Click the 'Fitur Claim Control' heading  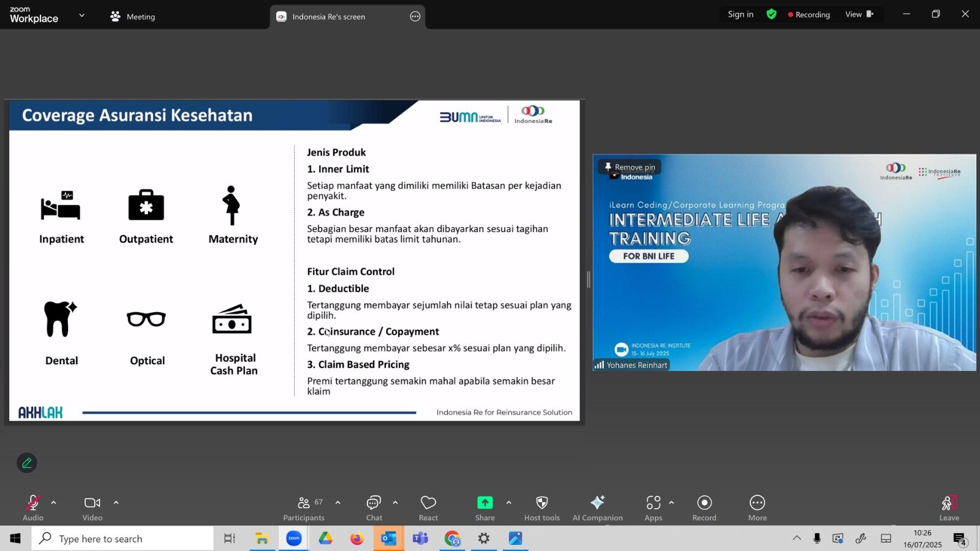pyautogui.click(x=351, y=272)
